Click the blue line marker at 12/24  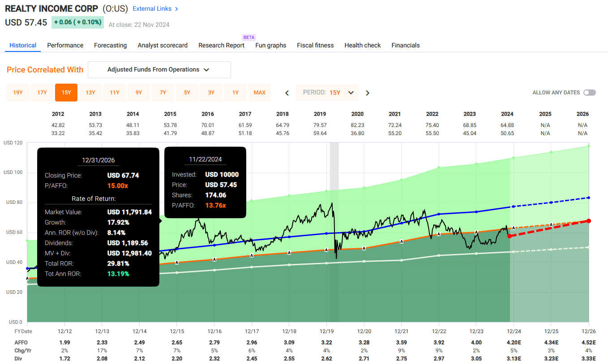(x=514, y=207)
